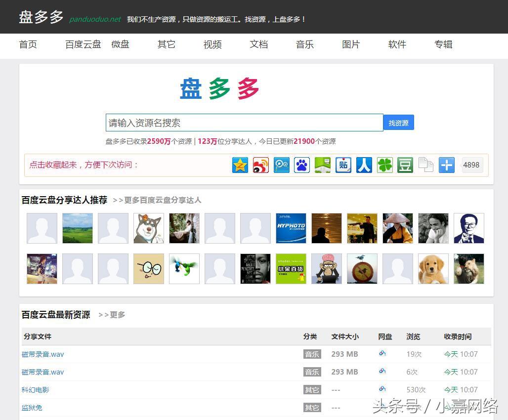Open bird on sign avatar
The width and height of the screenshot is (508, 420).
coord(362,269)
